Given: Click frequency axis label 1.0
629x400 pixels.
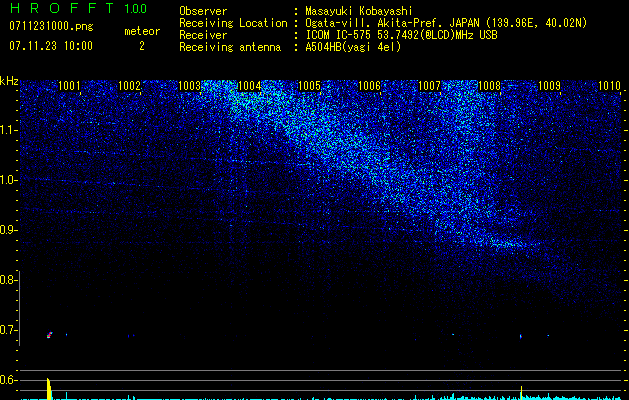Looking at the screenshot, I should tap(7, 180).
